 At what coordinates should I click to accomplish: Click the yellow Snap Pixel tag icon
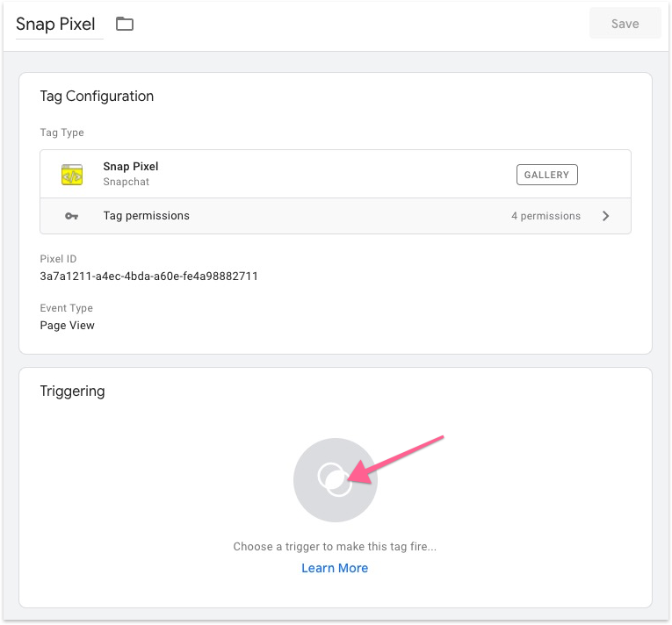(71, 175)
